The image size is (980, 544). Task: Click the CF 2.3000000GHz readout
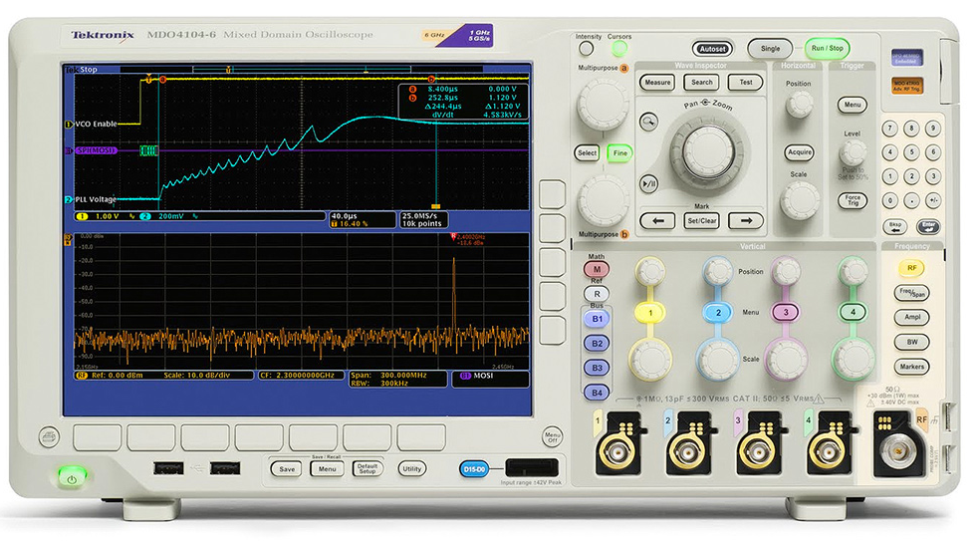[x=301, y=376]
